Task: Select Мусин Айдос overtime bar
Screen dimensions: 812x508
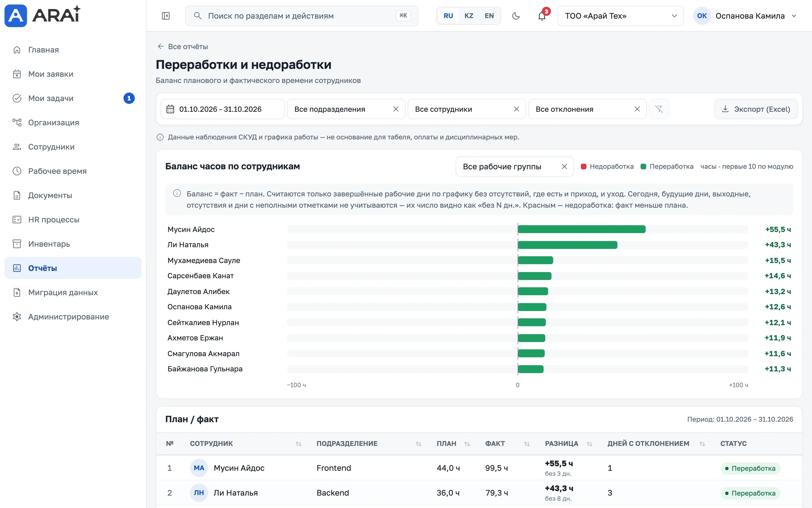Action: (581, 229)
